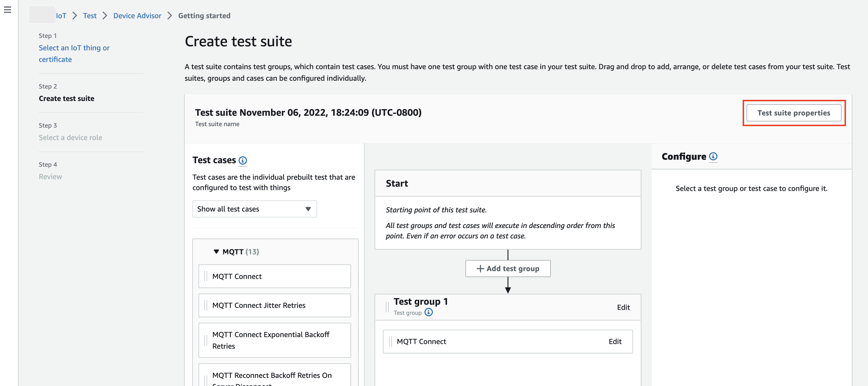Image resolution: width=868 pixels, height=386 pixels.
Task: Open the Show all test cases dropdown
Action: [254, 209]
